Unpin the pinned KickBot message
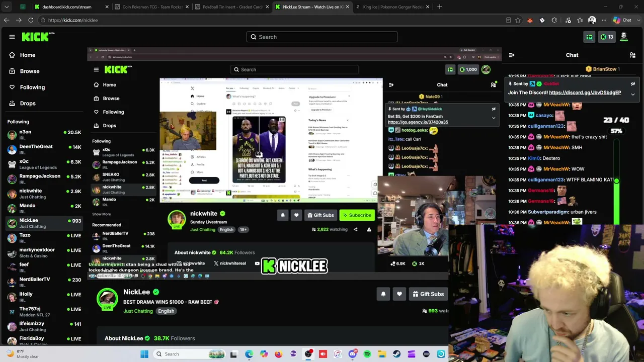The width and height of the screenshot is (644, 362). coord(633,84)
